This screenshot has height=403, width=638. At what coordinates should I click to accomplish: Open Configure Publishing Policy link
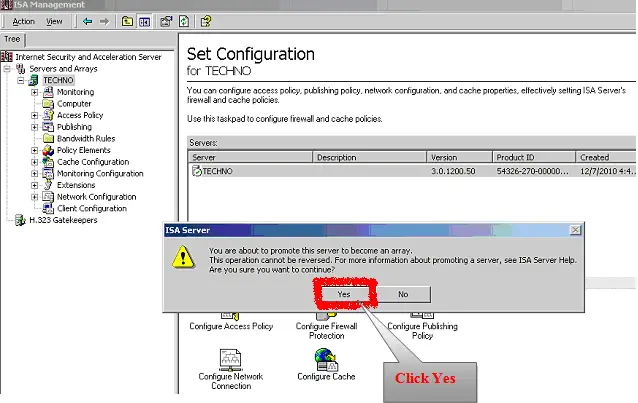[422, 331]
